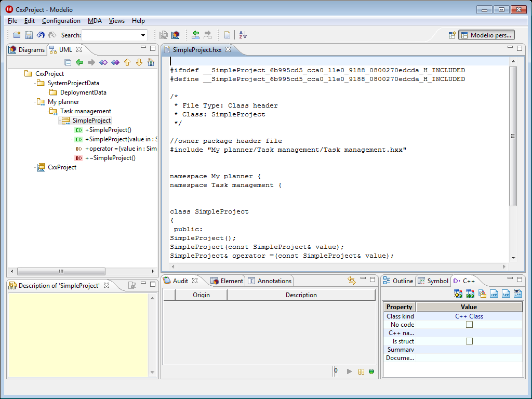The height and width of the screenshot is (399, 532).
Task: Click the C++ Class value cell
Action: coord(469,316)
